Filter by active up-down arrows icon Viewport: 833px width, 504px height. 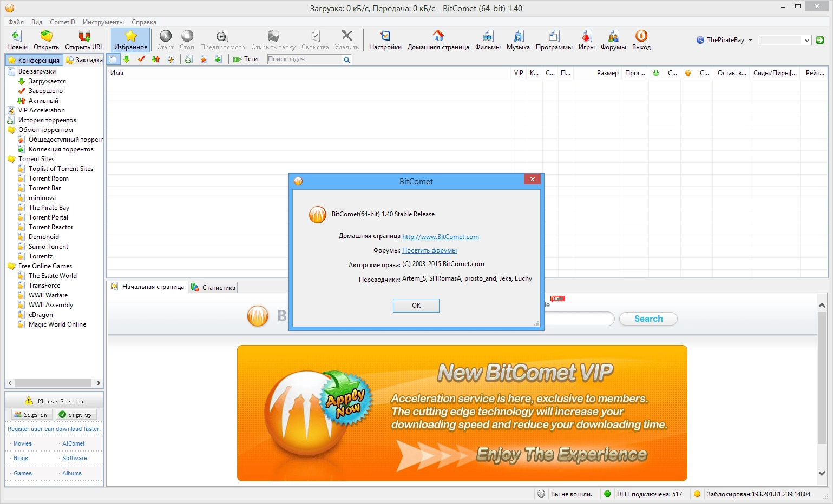[156, 59]
